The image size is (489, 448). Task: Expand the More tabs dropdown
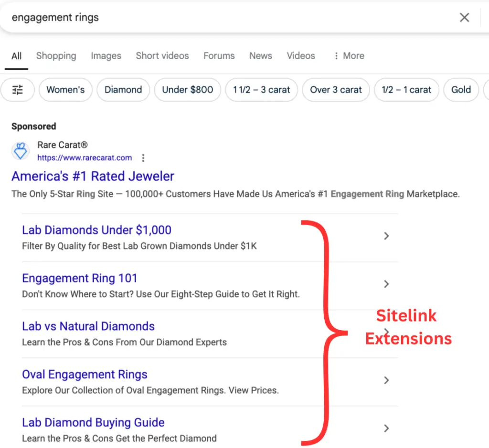point(349,56)
